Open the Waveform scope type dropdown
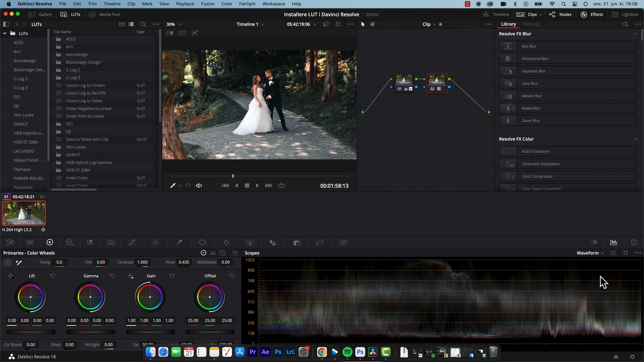The width and height of the screenshot is (644, 362). [x=590, y=253]
